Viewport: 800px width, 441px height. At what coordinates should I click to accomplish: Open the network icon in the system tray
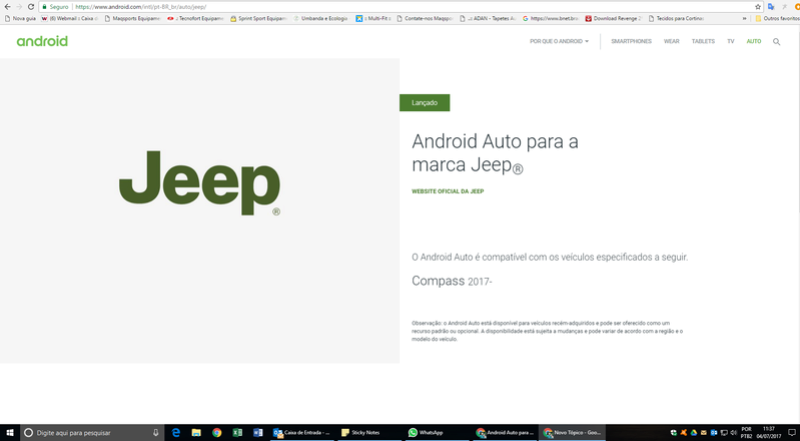click(724, 433)
